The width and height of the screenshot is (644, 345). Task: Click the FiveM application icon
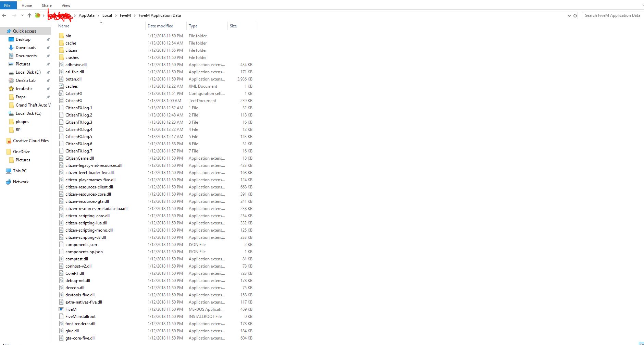tap(61, 309)
